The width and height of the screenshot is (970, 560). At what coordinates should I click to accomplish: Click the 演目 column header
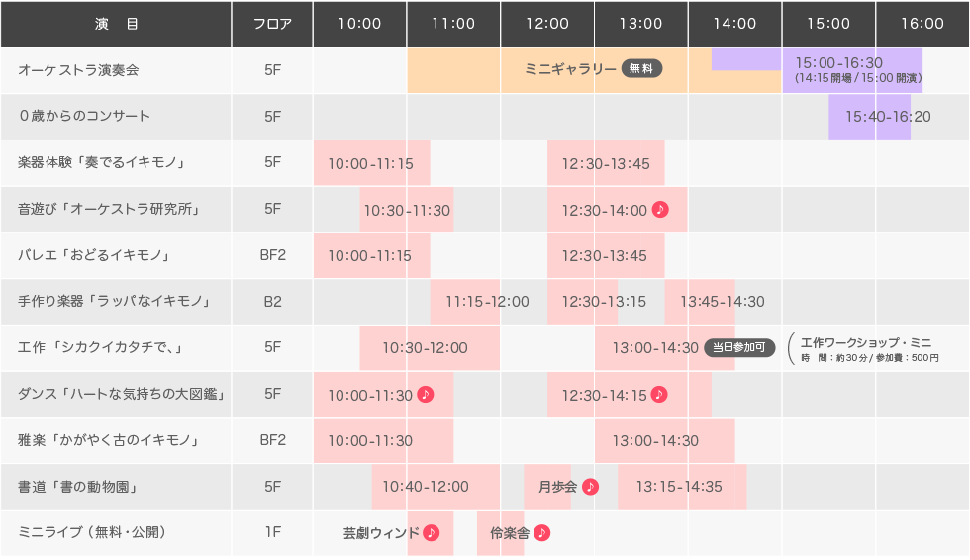(116, 24)
